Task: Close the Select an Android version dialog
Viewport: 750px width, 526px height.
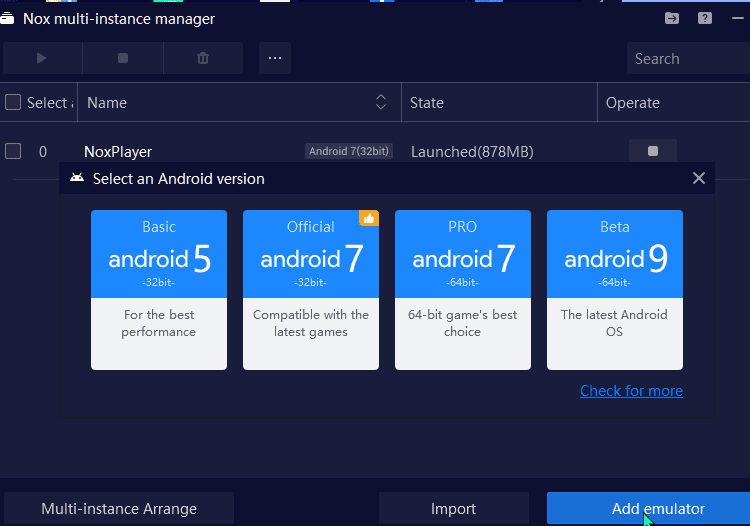Action: [699, 178]
